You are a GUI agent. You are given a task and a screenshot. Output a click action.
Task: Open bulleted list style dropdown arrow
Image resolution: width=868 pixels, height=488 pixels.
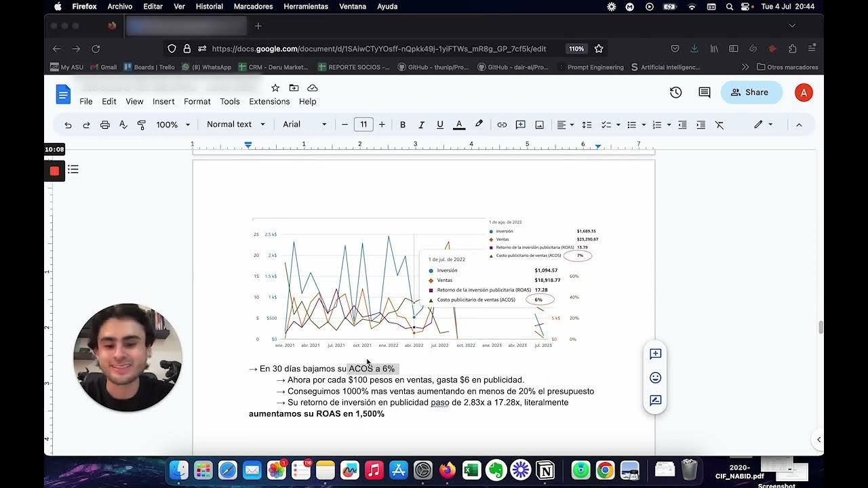click(644, 125)
